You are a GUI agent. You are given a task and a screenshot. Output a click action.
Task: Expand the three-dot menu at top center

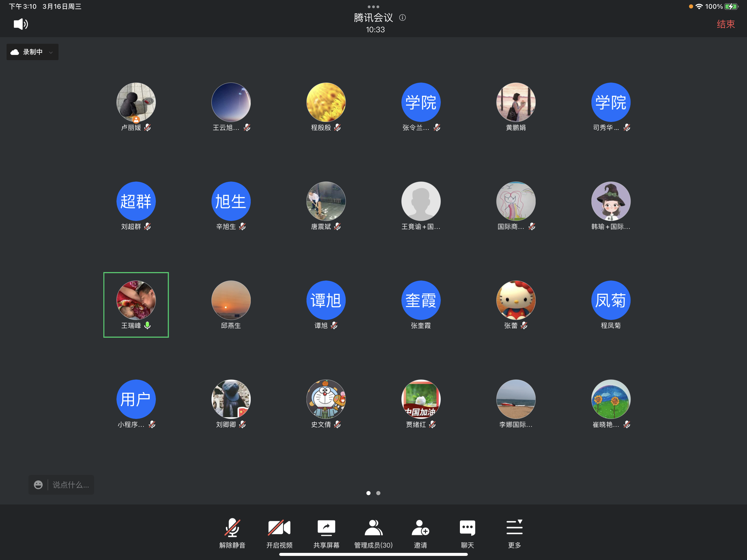pos(373,6)
